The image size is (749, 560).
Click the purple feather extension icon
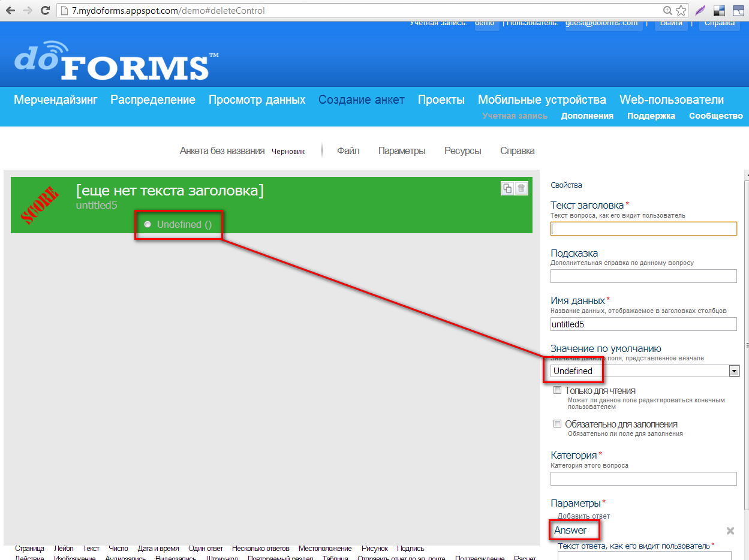click(700, 10)
